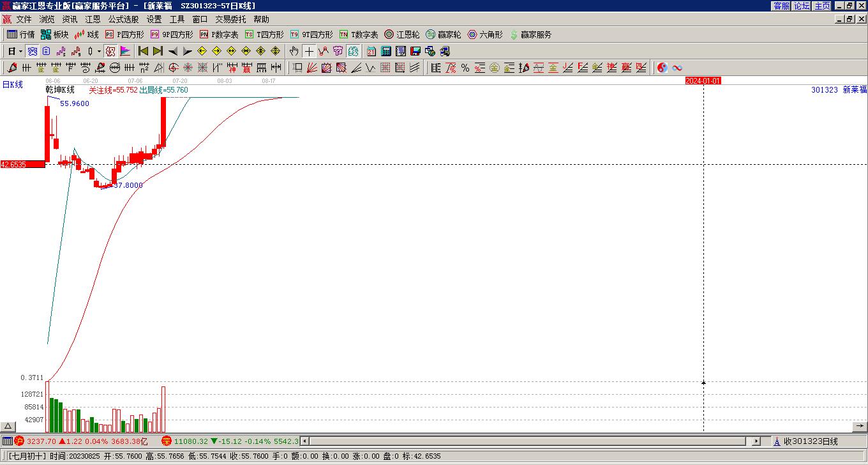This screenshot has width=868, height=465.
Task: Open the 公式选股 menu
Action: tap(123, 20)
